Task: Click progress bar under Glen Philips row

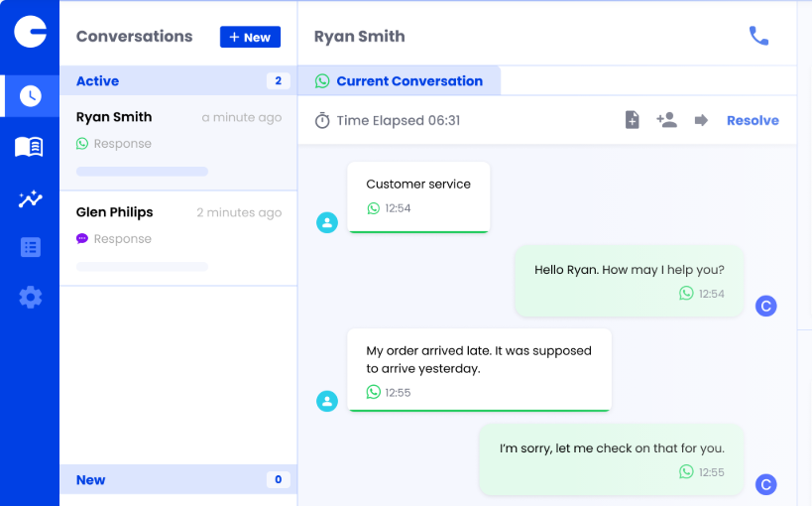Action: point(142,267)
